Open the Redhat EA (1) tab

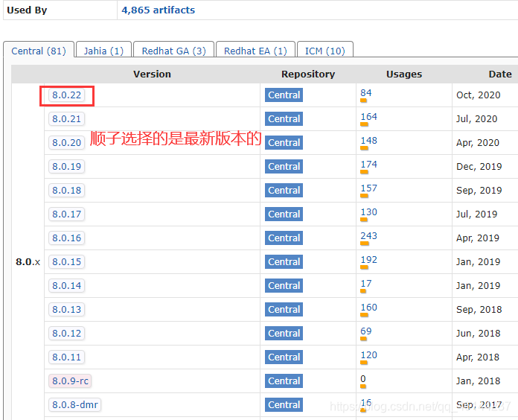[x=255, y=51]
